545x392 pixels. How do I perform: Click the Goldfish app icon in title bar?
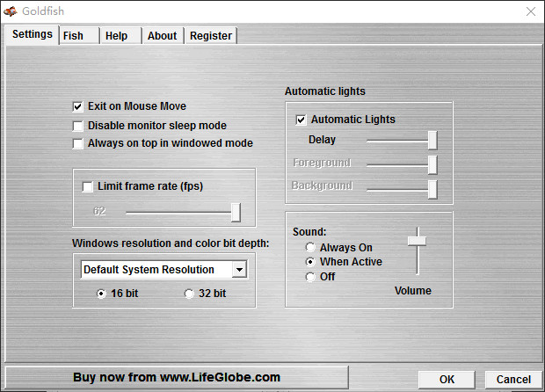pyautogui.click(x=11, y=11)
